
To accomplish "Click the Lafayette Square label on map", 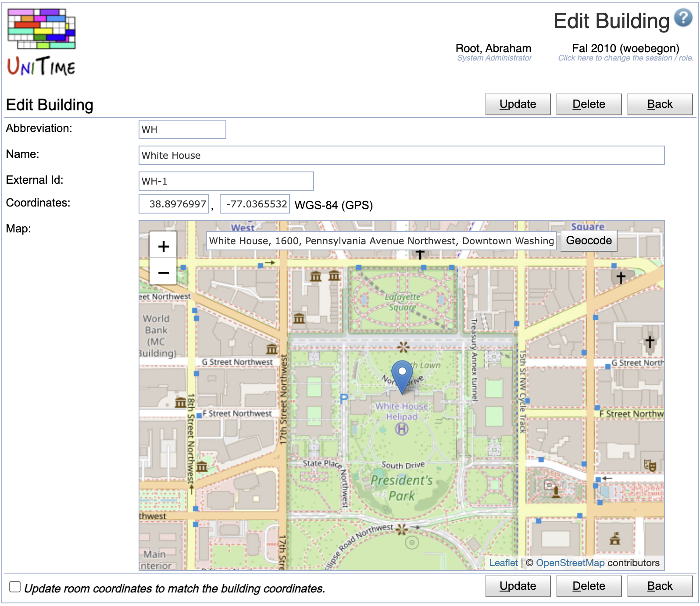I will [403, 302].
